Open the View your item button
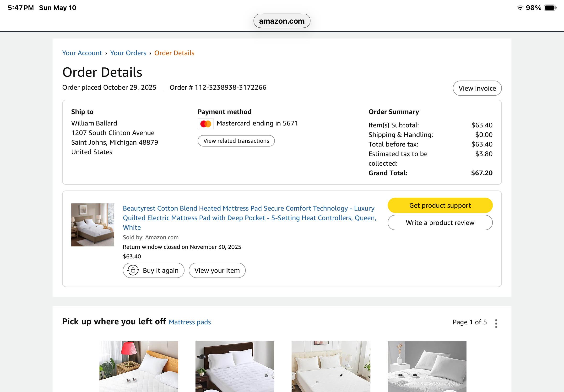Screen dimensions: 564x392 click(x=217, y=271)
